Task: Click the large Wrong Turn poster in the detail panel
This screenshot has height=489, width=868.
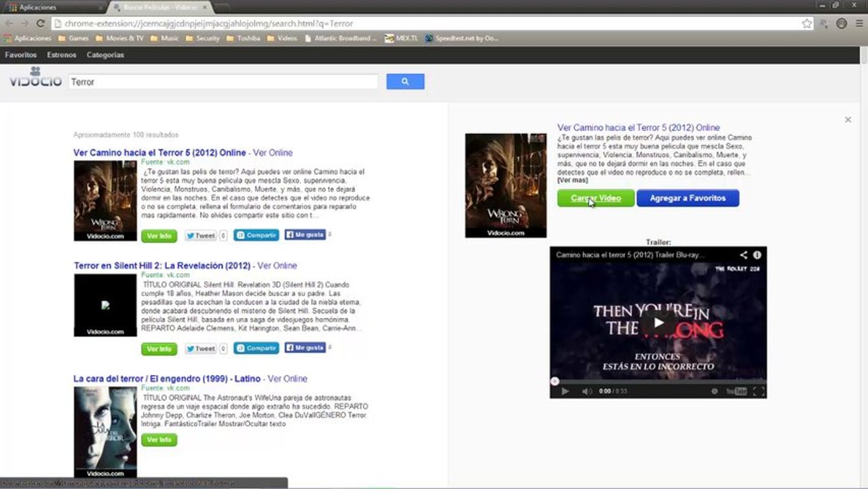Action: point(506,185)
